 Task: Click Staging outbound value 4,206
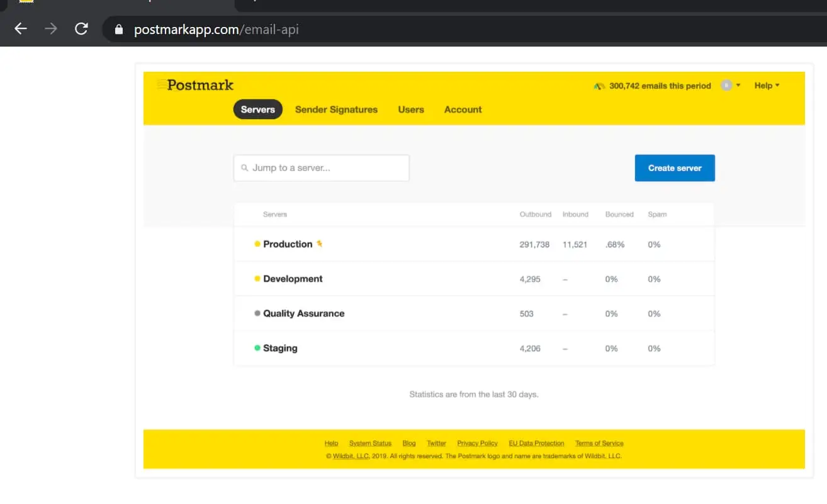530,348
